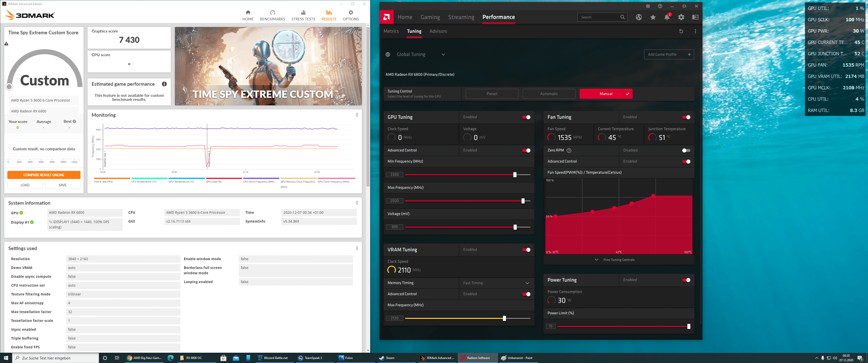Open Microsoft Edge from the taskbar
This screenshot has width=868, height=363.
point(171,358)
